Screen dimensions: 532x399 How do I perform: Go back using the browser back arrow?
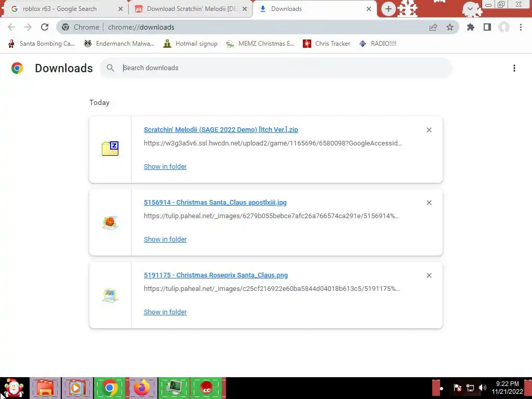click(x=11, y=27)
